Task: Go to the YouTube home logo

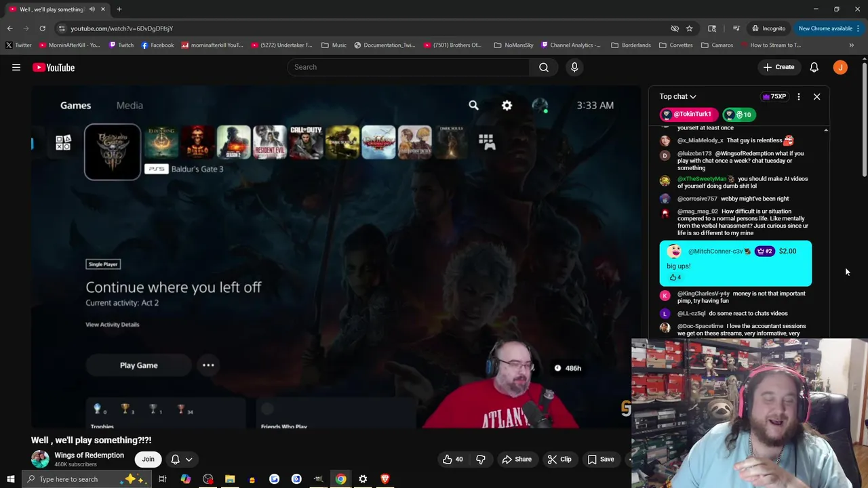Action: point(54,67)
